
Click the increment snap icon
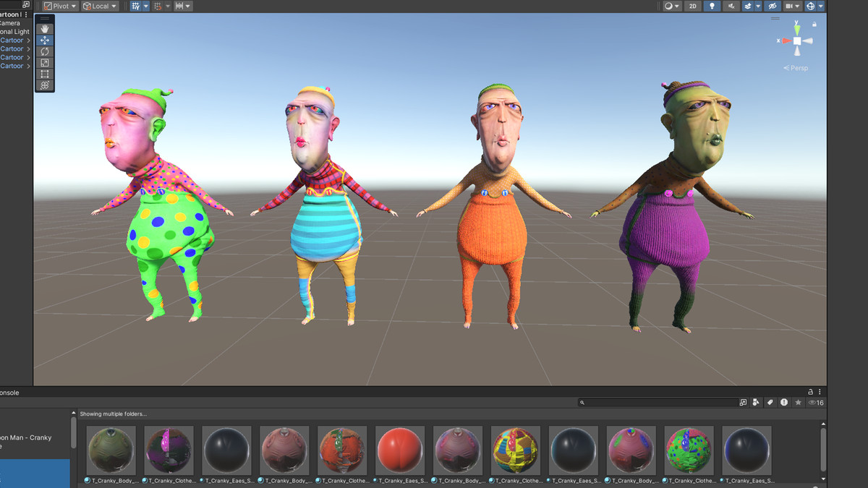tap(158, 6)
